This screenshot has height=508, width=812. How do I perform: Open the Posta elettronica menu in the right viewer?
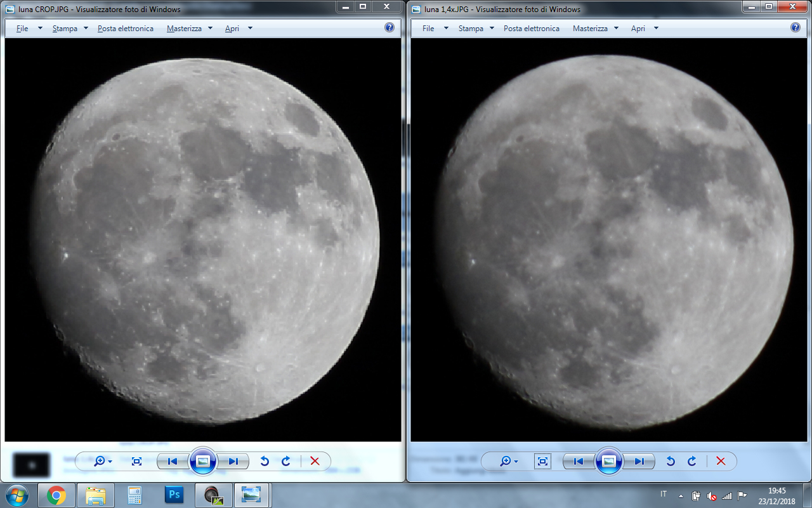pos(532,28)
